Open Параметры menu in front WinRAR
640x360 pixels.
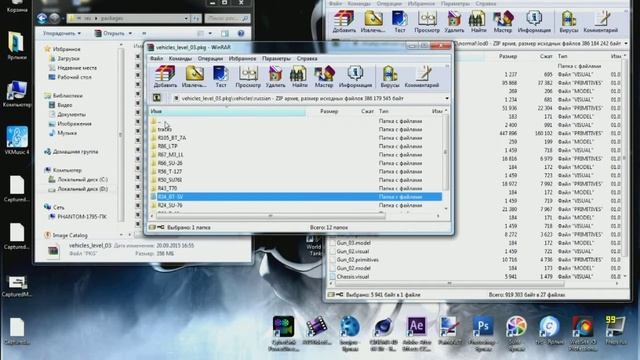pyautogui.click(x=276, y=58)
